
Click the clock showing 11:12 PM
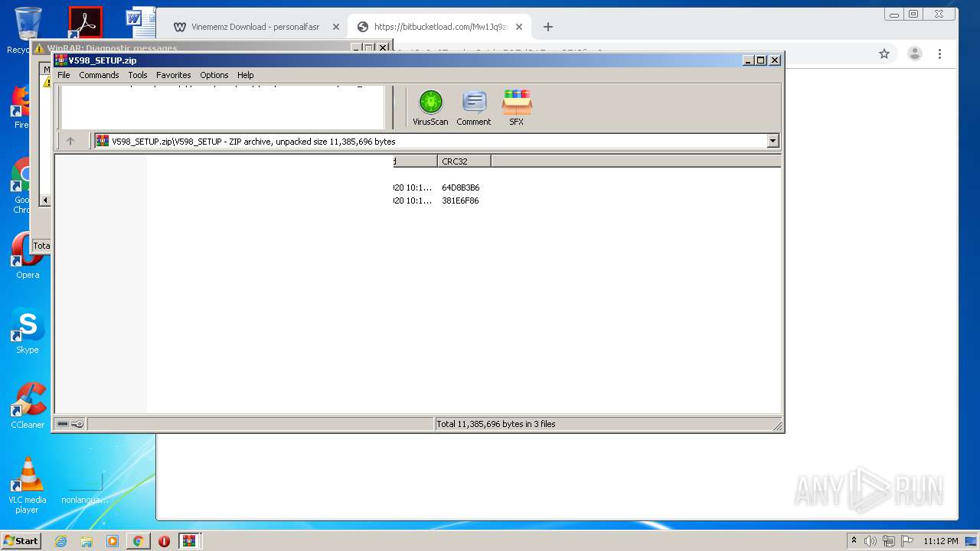941,541
